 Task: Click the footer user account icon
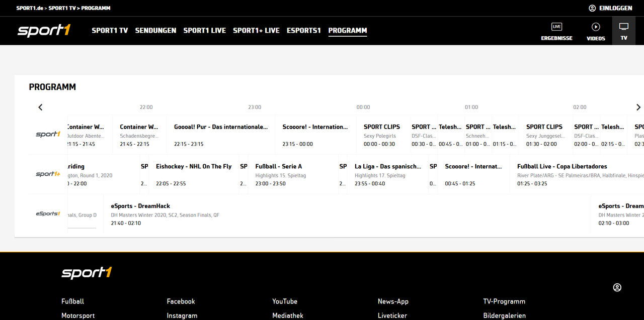pyautogui.click(x=617, y=287)
